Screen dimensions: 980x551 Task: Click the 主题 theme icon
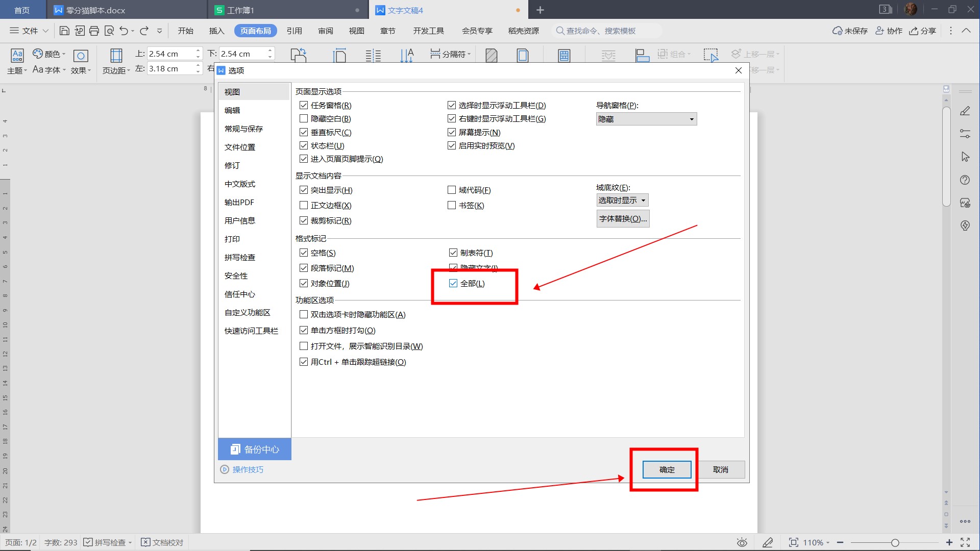17,56
